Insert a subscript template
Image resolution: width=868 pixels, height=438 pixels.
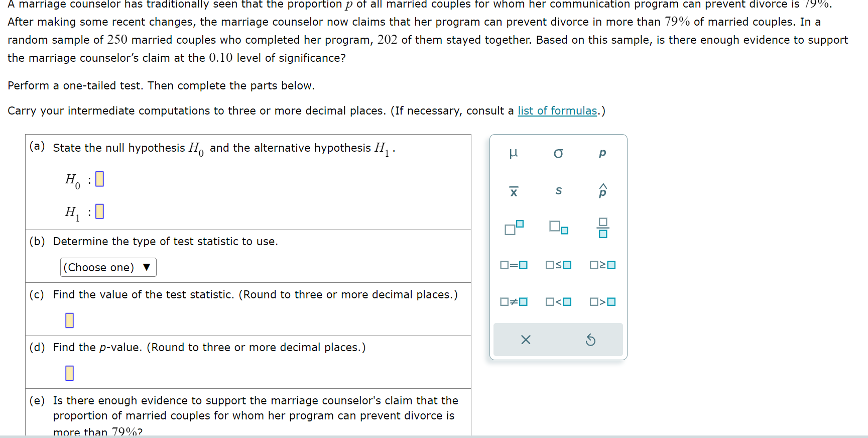click(x=557, y=228)
